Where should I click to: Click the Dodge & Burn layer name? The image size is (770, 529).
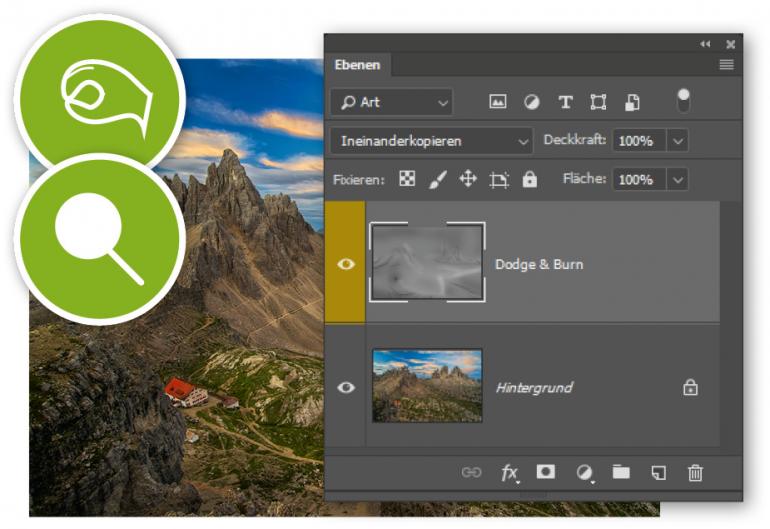pos(539,264)
